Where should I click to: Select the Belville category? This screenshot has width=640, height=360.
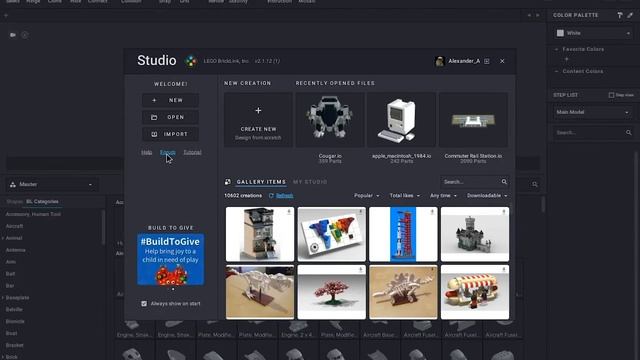14,309
